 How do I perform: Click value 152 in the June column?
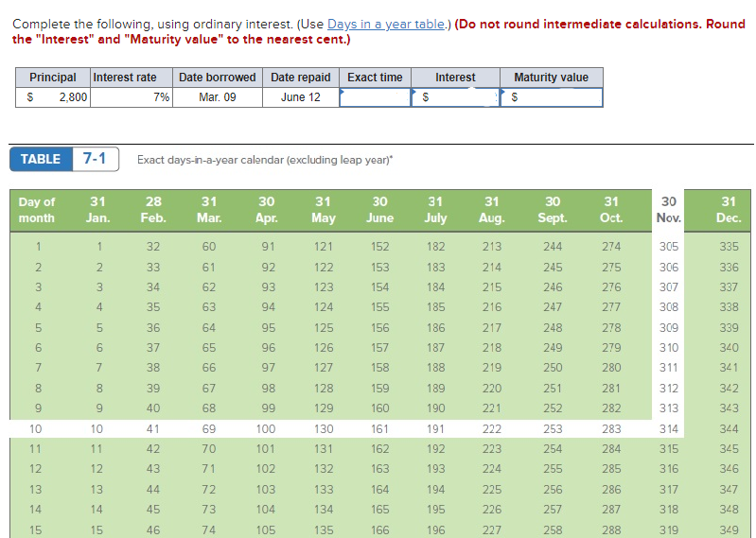pyautogui.click(x=380, y=247)
